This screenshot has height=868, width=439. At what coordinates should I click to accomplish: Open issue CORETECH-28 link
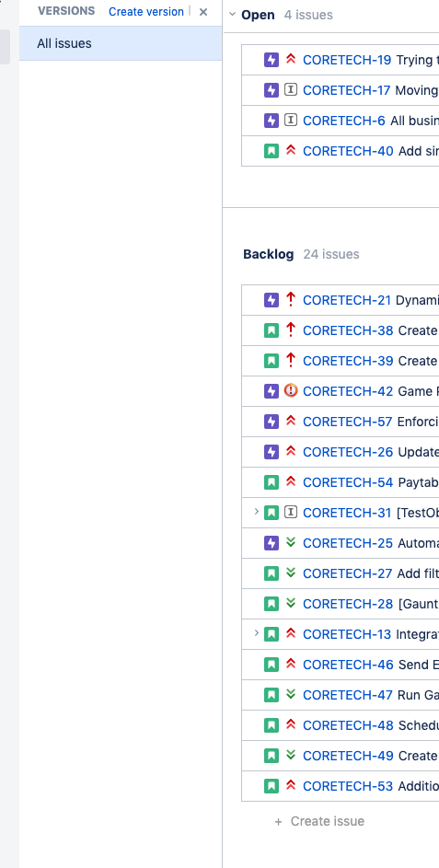(x=348, y=604)
